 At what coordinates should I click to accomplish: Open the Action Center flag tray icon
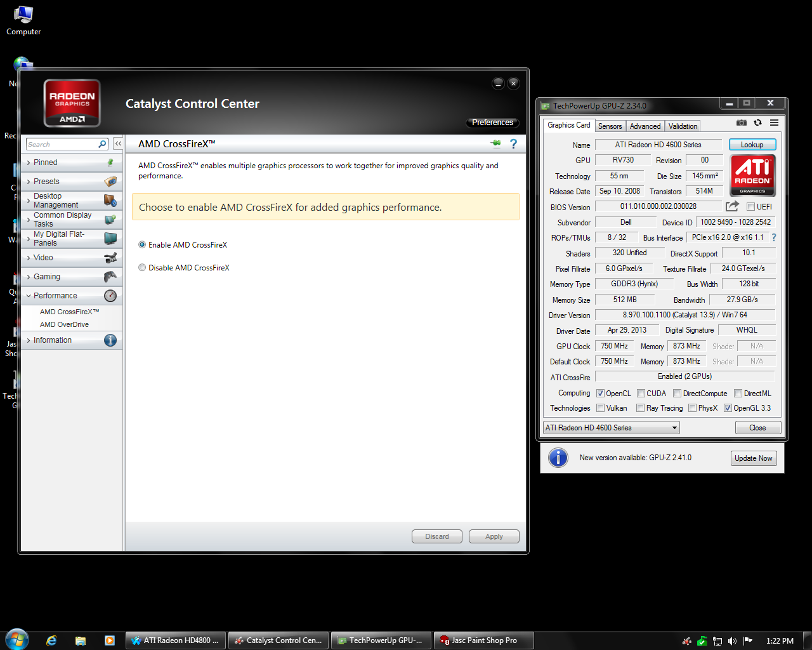coord(748,641)
